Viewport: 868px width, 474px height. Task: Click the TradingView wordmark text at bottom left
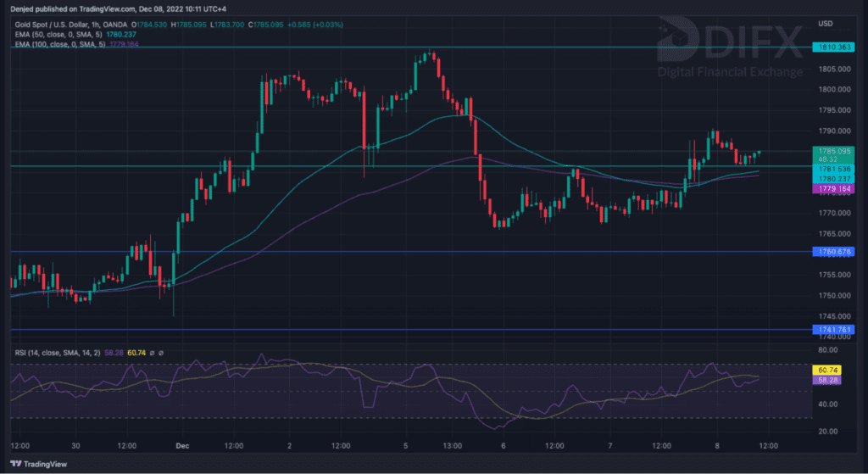44,464
